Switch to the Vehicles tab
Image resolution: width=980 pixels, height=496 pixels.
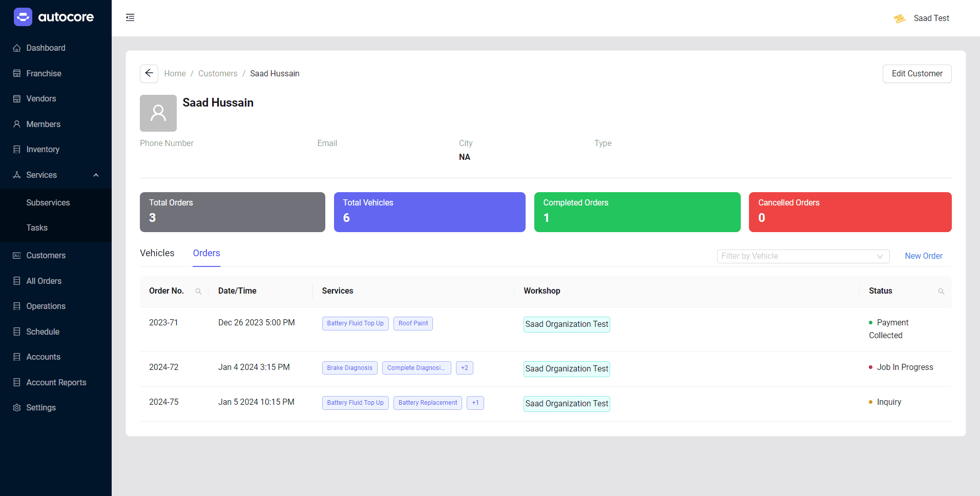tap(157, 253)
